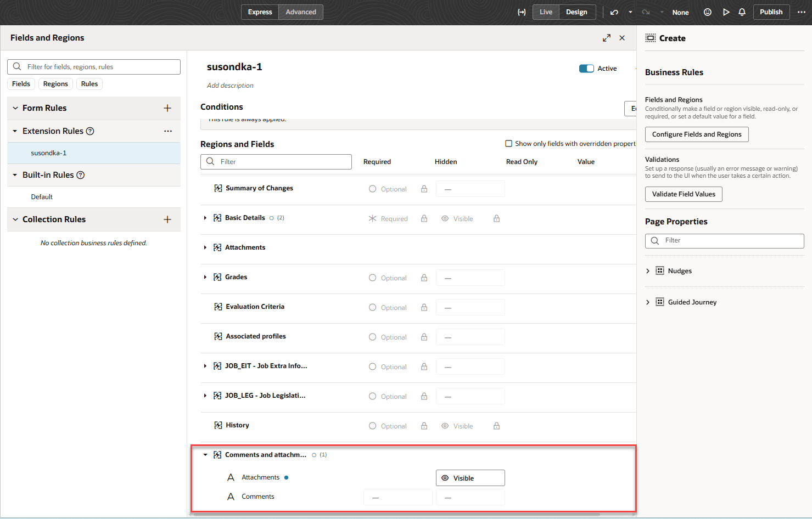Add a new Collection Rule
Viewport: 812px width, 519px height.
tap(167, 219)
